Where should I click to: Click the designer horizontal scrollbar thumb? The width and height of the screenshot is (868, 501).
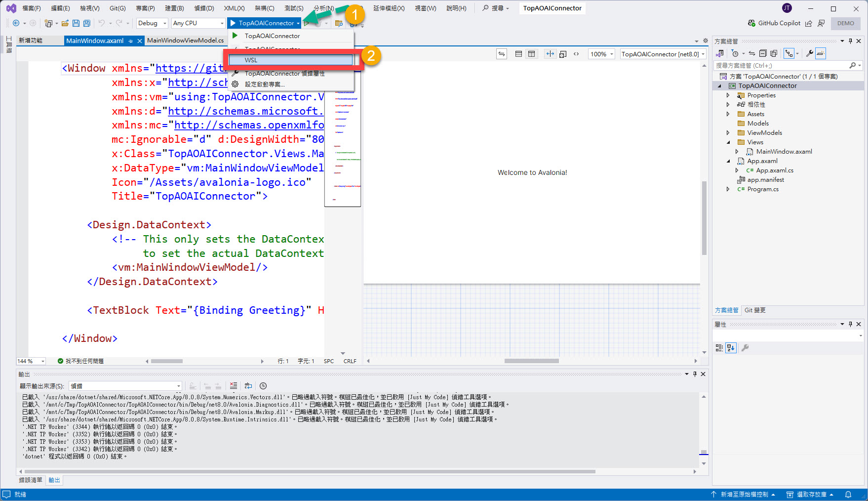531,361
